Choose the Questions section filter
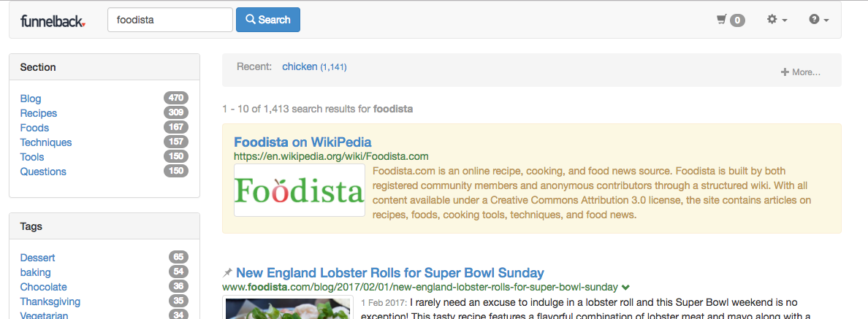The width and height of the screenshot is (868, 319). pyautogui.click(x=43, y=172)
